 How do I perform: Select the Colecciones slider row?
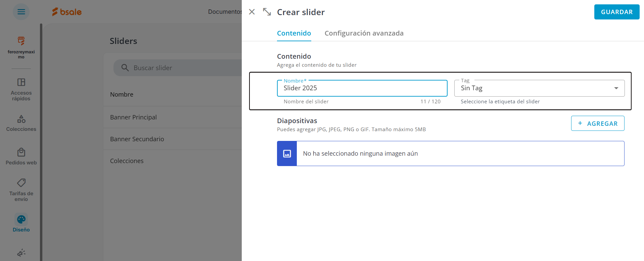[173, 161]
